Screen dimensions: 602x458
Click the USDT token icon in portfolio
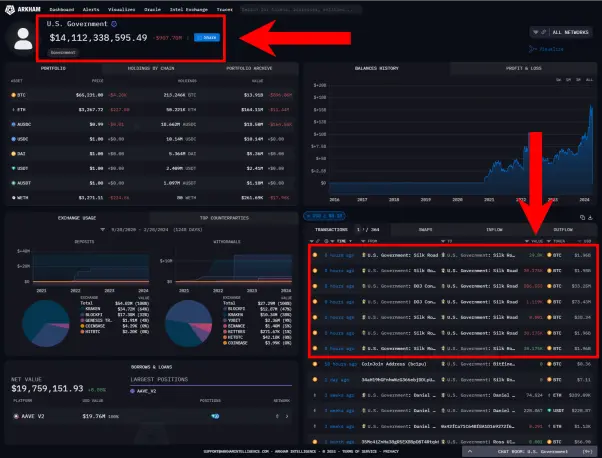point(13,168)
